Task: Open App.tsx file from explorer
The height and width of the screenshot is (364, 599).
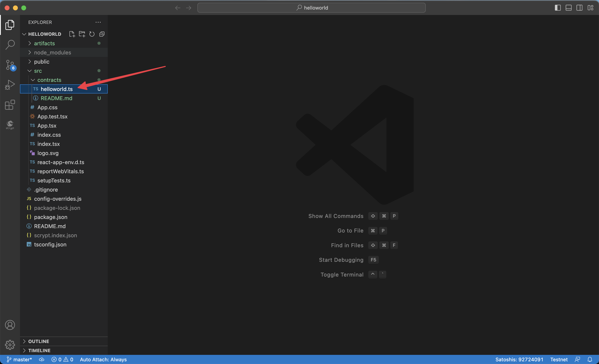Action: click(x=47, y=125)
